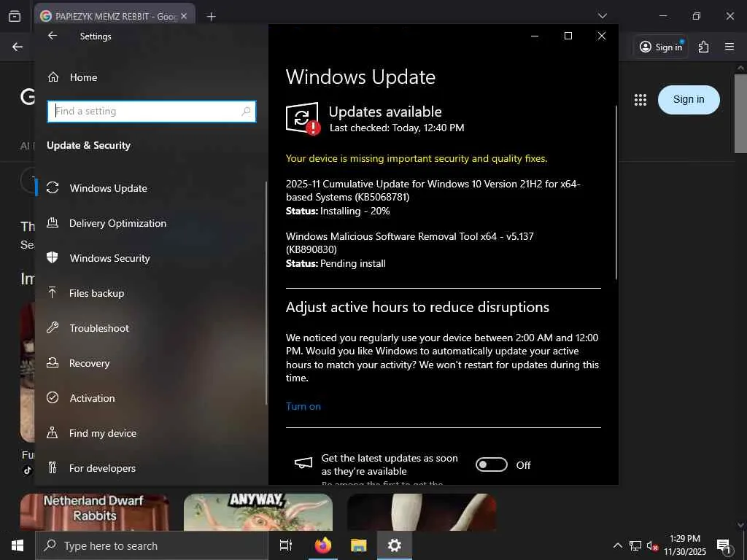747x560 pixels.
Task: Open the browser list all tabs dropdown
Action: tap(602, 16)
